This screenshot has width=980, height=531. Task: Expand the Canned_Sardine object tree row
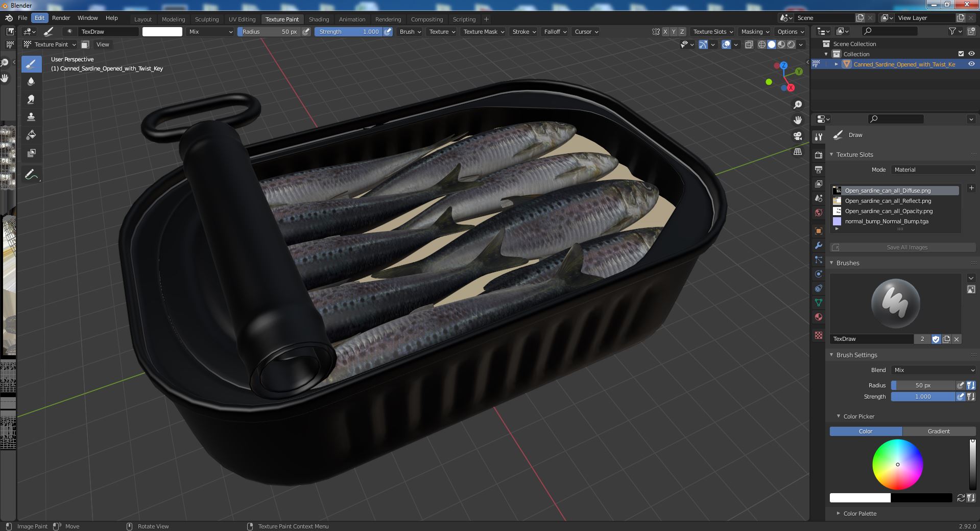click(x=836, y=64)
